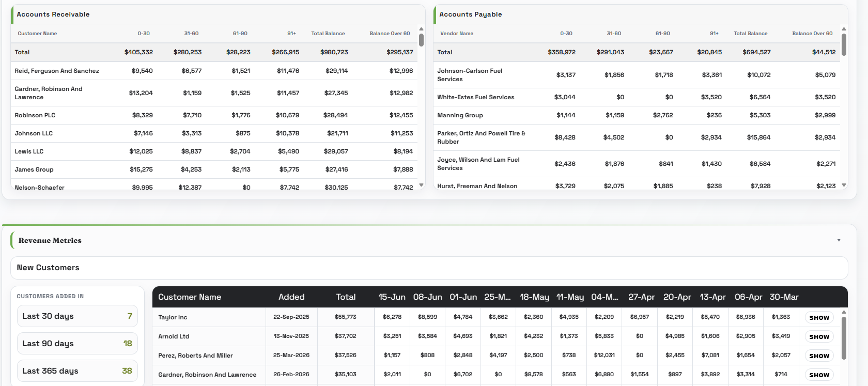Viewport: 868px width, 386px height.
Task: Sort receivables by 31-60 column header
Action: click(x=191, y=34)
